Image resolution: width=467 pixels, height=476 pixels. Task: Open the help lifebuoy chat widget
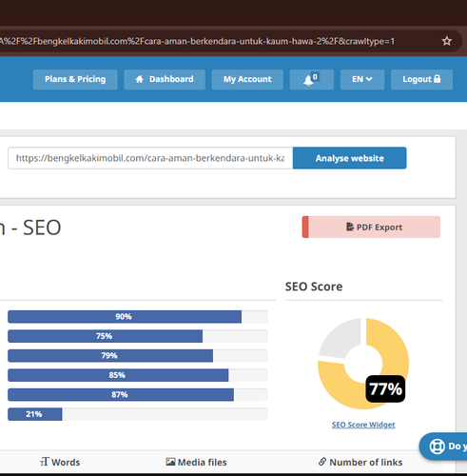pos(443,446)
